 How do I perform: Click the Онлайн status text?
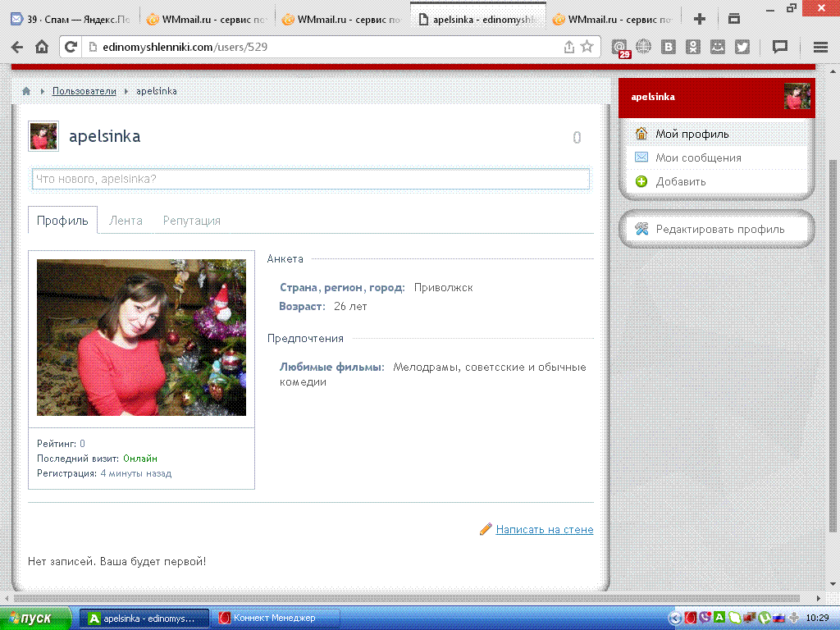tap(140, 459)
